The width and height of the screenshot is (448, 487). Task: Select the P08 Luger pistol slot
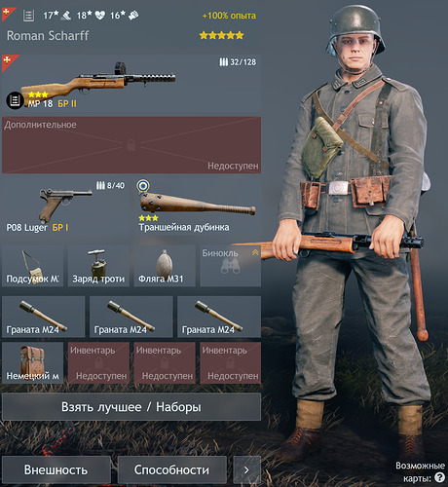coord(65,206)
